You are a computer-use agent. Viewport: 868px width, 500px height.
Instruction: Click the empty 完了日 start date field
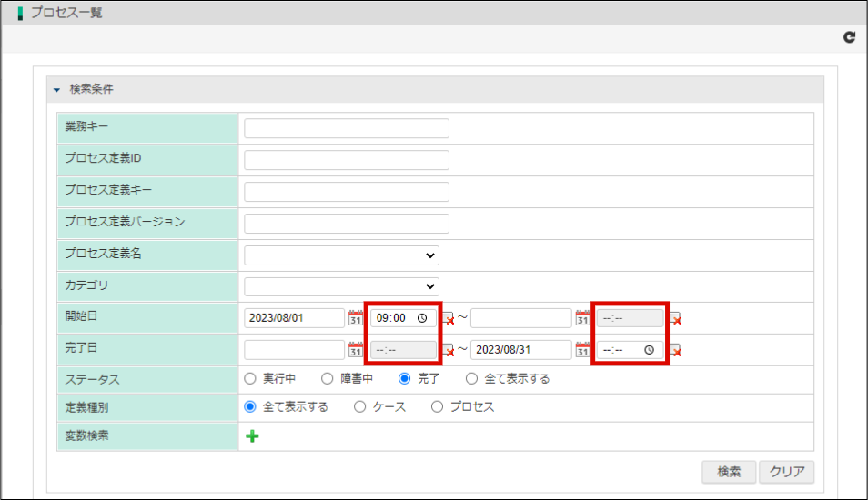[x=295, y=350]
